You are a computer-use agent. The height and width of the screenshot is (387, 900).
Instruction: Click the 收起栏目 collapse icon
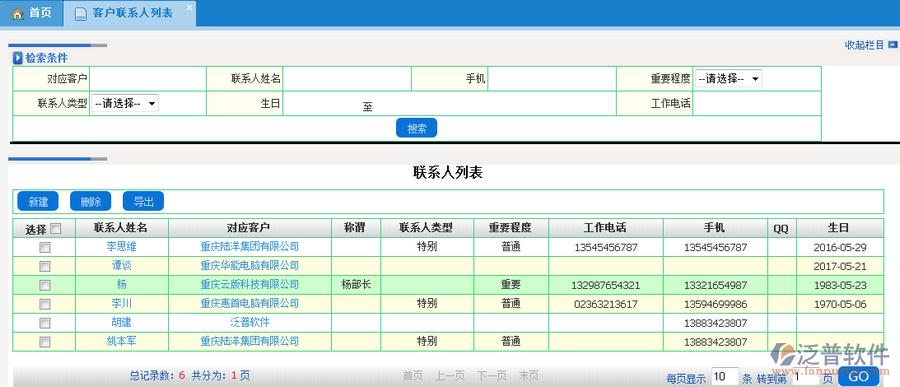point(893,45)
